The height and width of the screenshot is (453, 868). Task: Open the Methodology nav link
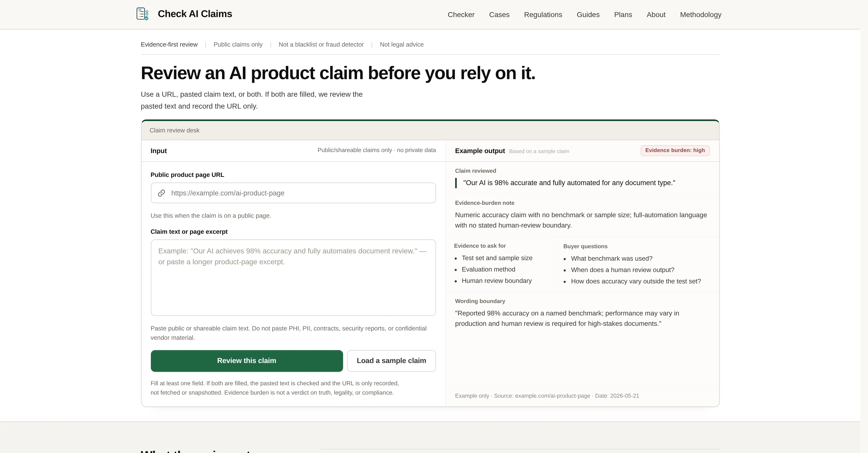pyautogui.click(x=701, y=14)
